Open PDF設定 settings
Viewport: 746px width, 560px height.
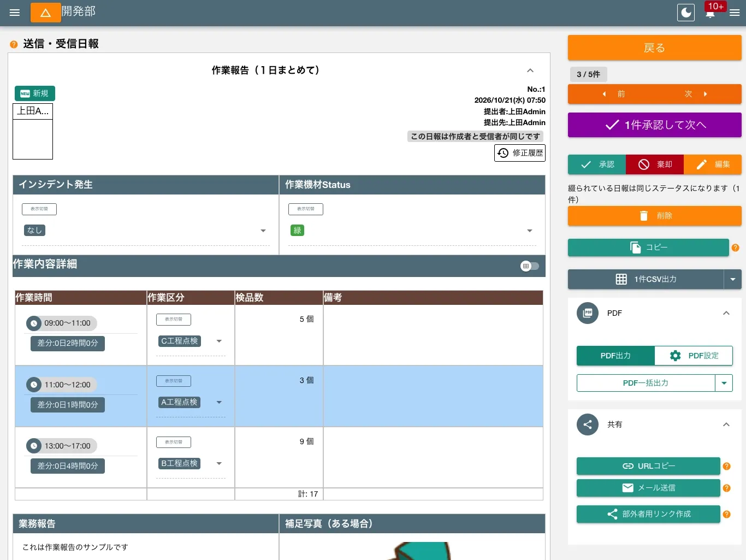coord(694,356)
